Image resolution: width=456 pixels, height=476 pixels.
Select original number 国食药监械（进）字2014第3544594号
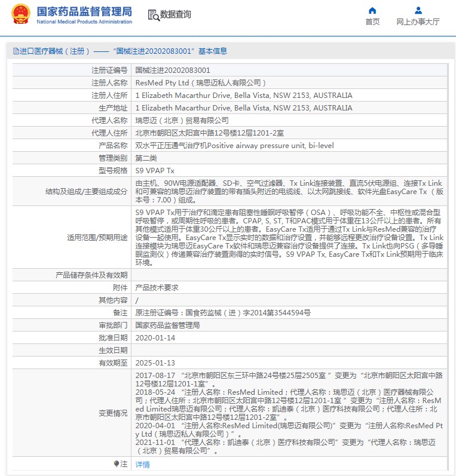(x=223, y=313)
